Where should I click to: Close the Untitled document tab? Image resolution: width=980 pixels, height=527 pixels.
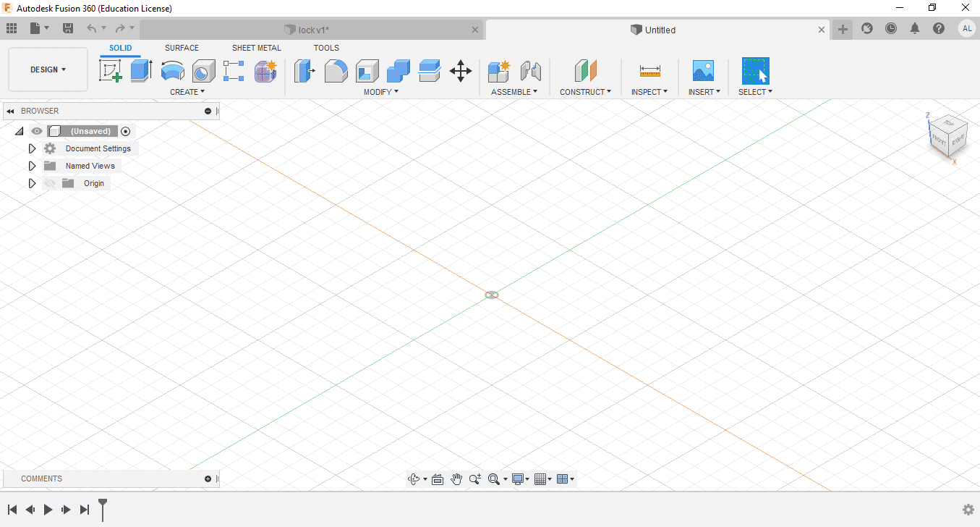point(822,30)
